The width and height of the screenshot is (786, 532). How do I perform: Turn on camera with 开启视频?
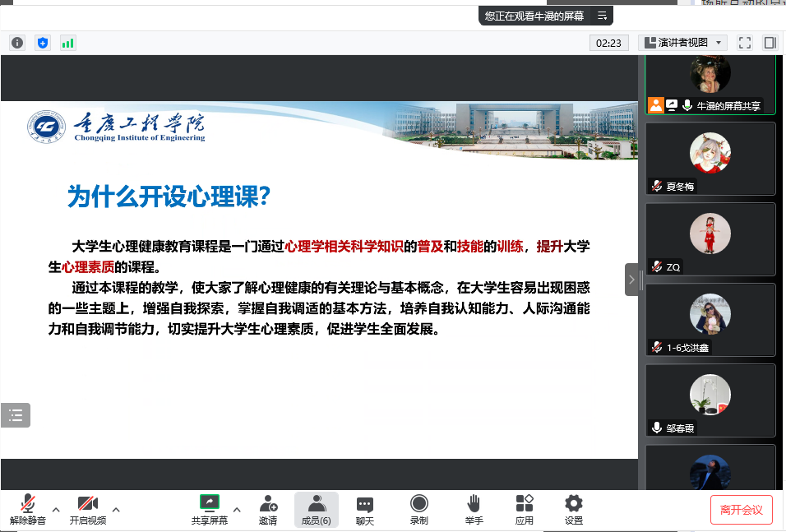tap(87, 509)
